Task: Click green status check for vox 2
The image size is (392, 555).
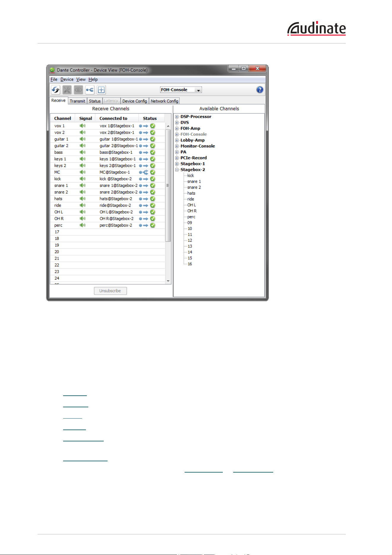Action: [153, 133]
